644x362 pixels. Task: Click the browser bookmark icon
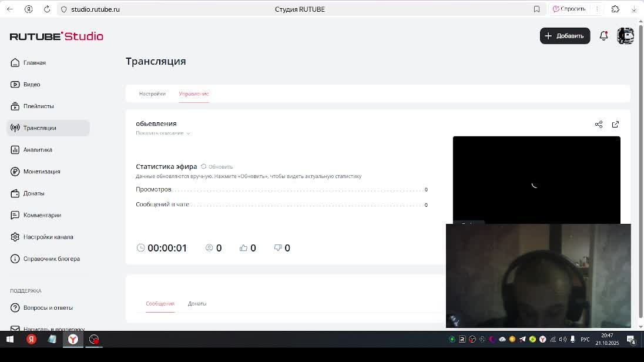coord(536,9)
